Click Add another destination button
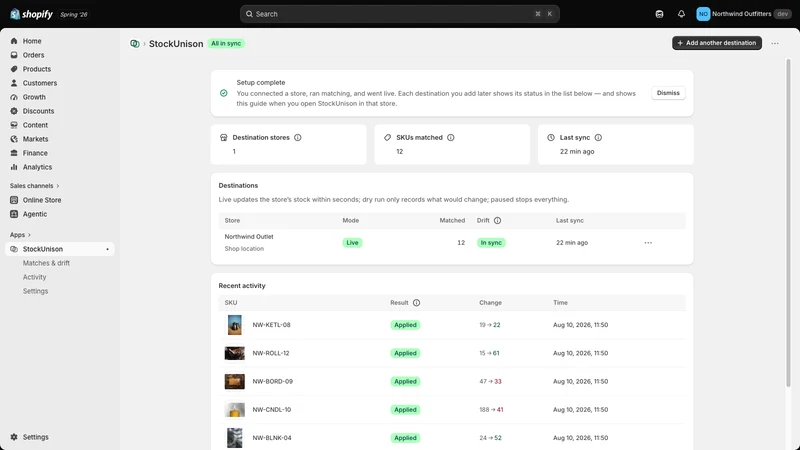Screen dimensions: 800x450 point(717,43)
